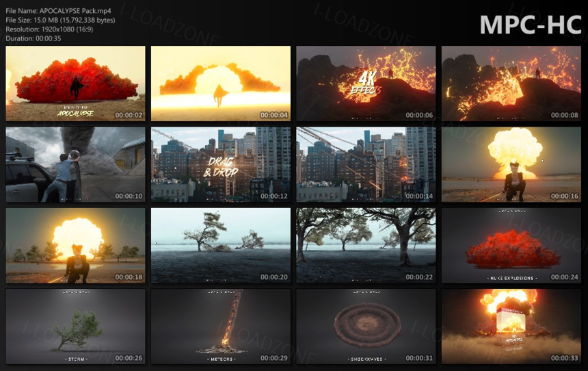The width and height of the screenshot is (588, 371).
Task: Select the trees thumbnail at 00:00:22
Action: (366, 246)
